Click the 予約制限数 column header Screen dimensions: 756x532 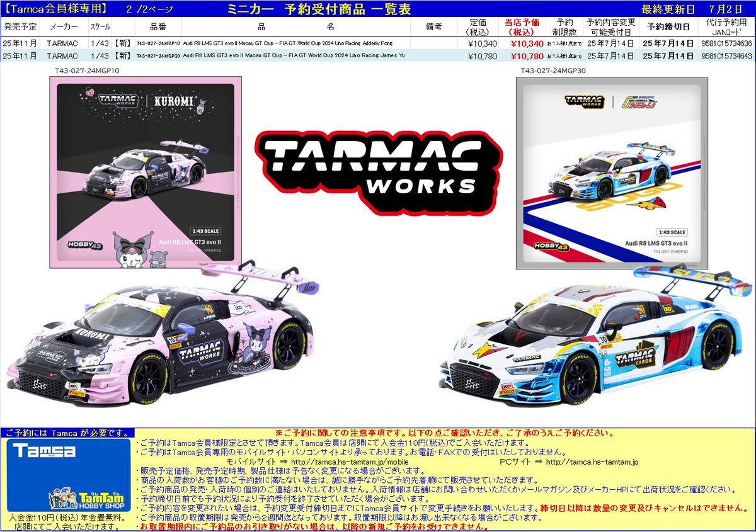click(564, 27)
